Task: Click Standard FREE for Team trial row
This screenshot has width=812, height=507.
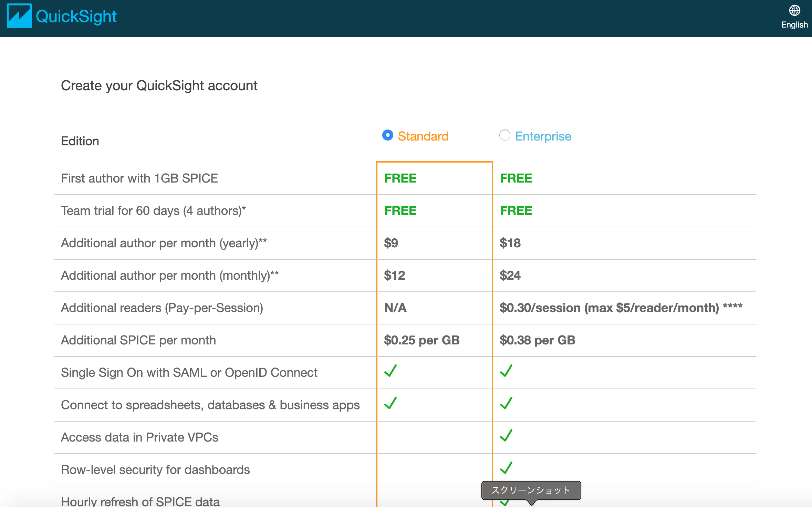Action: [x=400, y=211]
